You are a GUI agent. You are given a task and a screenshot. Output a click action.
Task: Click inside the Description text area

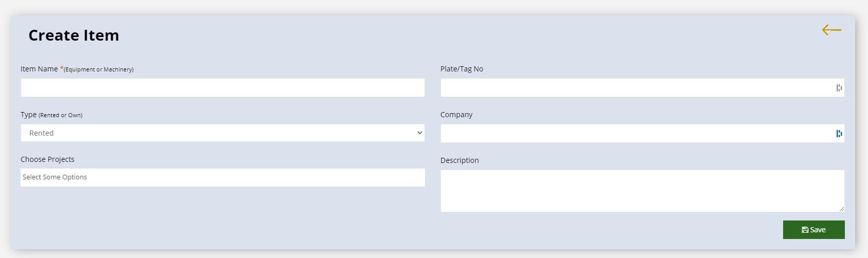(x=642, y=191)
